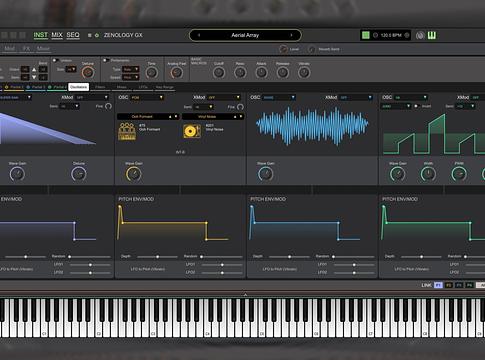485x360 pixels.
Task: Toggle the Unison switch
Action: [x=56, y=60]
